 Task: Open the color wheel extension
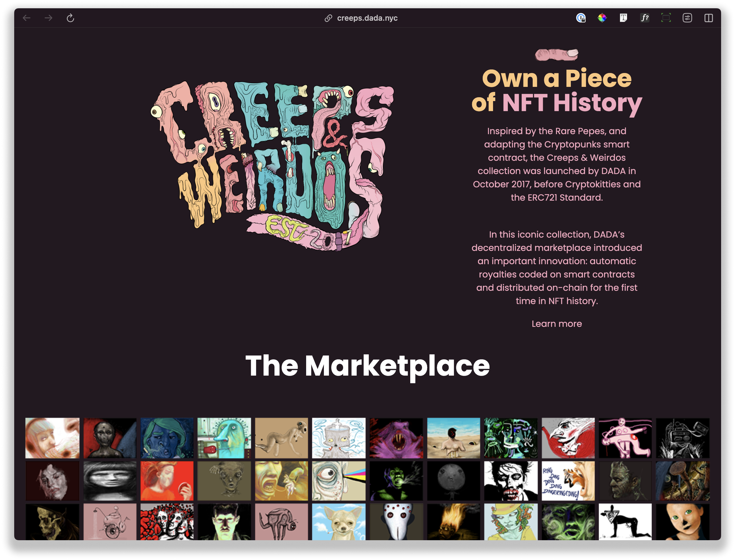click(x=602, y=18)
